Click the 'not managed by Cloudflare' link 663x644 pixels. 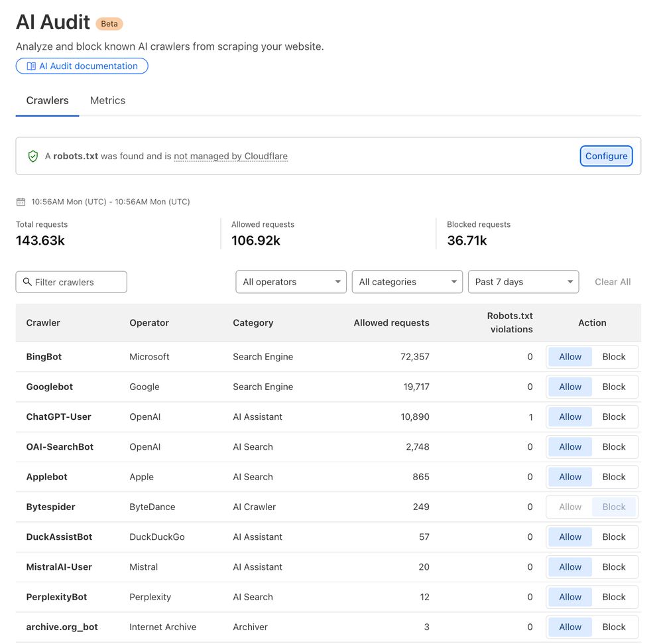pyautogui.click(x=231, y=157)
